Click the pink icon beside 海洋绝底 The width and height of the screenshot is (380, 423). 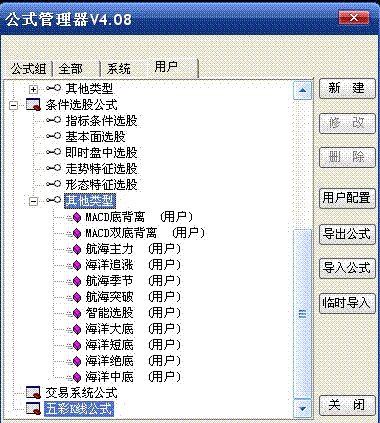(77, 361)
